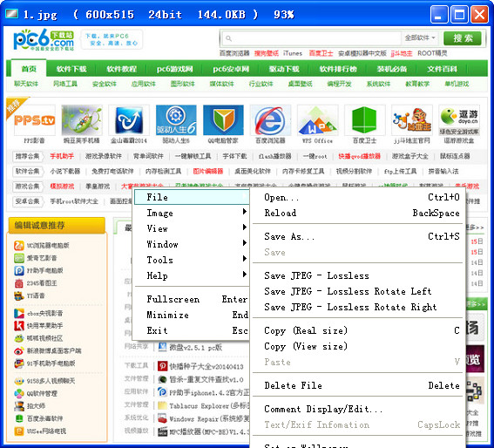Click the MPC-BE player list link
Image resolution: width=494 pixels, height=448 pixels.
click(x=209, y=431)
